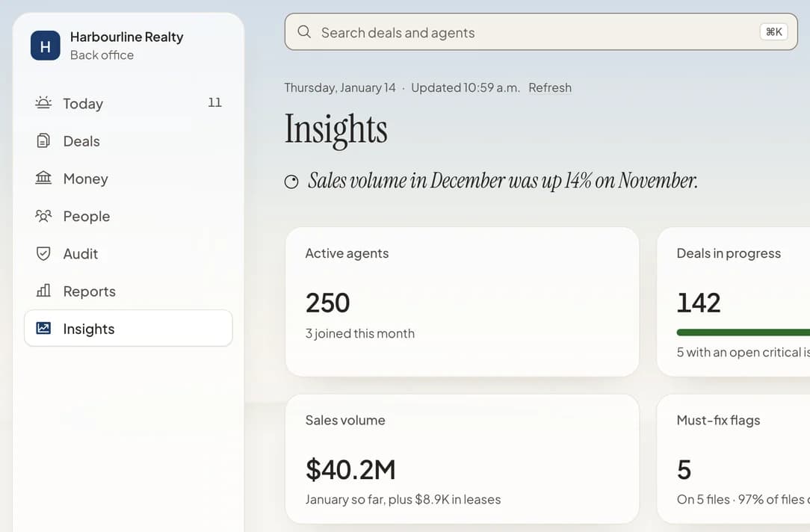Viewport: 810px width, 532px height.
Task: Open the Today menu item
Action: click(129, 103)
